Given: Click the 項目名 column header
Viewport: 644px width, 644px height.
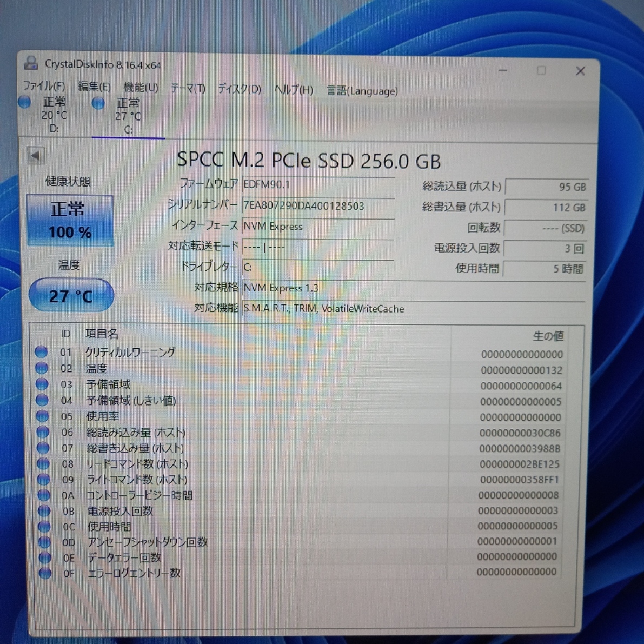Looking at the screenshot, I should pyautogui.click(x=102, y=334).
